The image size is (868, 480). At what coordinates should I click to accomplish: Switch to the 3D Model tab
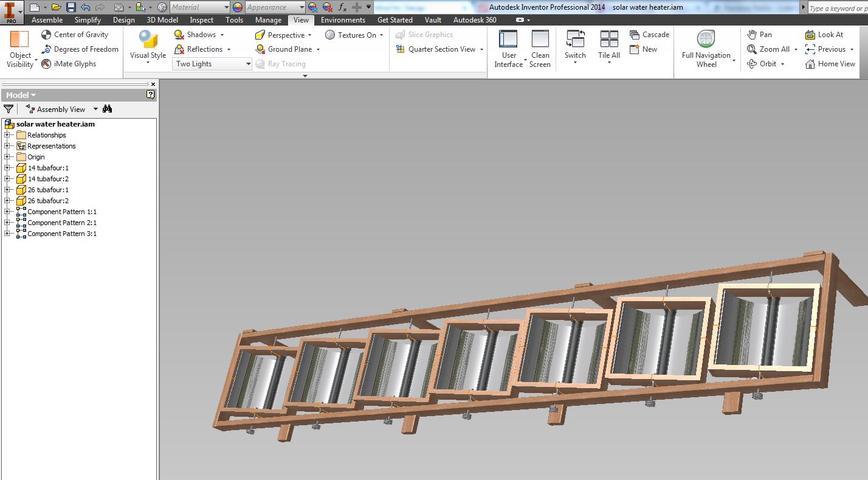162,20
